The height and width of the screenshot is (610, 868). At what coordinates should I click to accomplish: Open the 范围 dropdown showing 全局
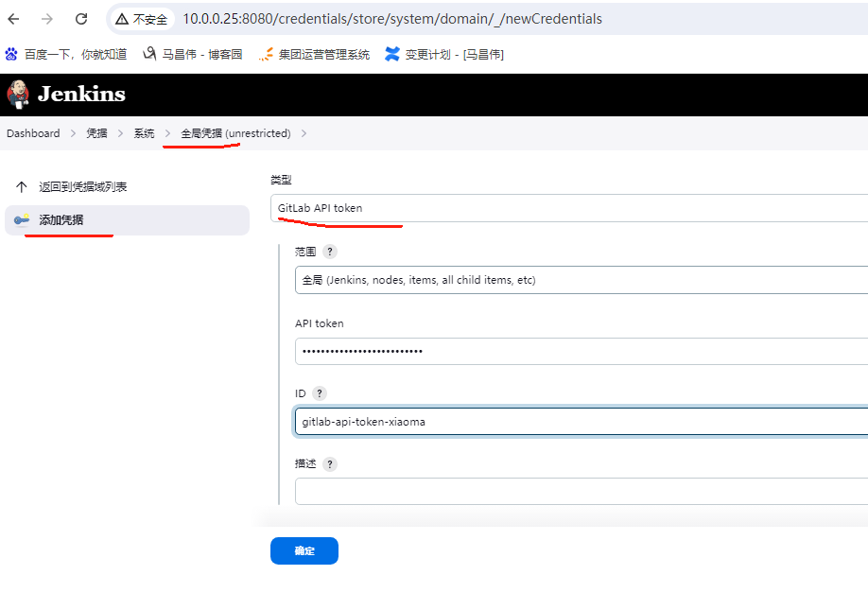(x=582, y=280)
